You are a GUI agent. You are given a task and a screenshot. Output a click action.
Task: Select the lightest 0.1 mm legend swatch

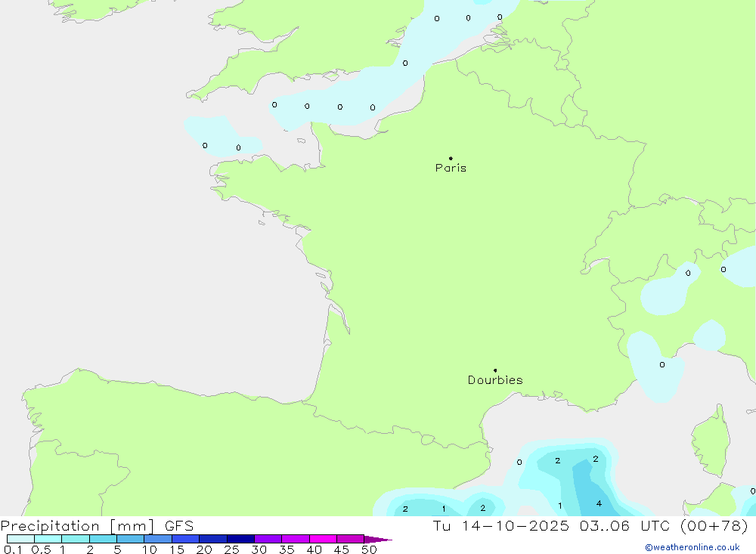point(20,539)
